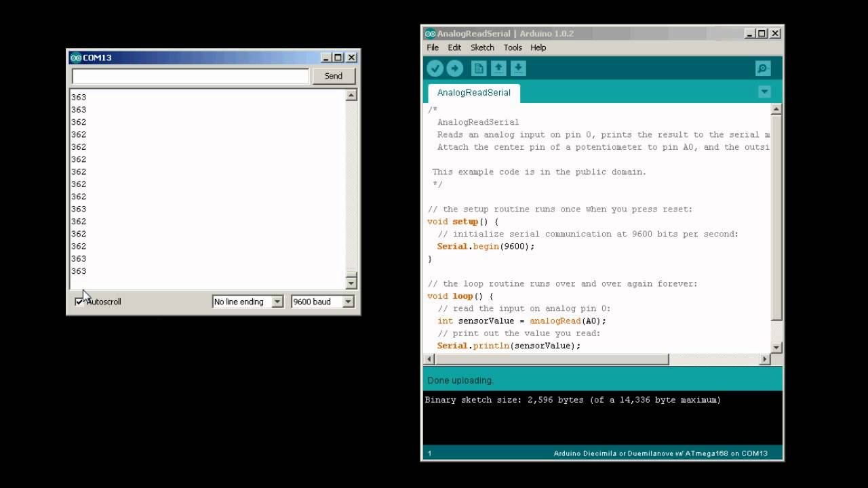Image resolution: width=868 pixels, height=488 pixels.
Task: Open the Help menu
Action: click(x=538, y=47)
